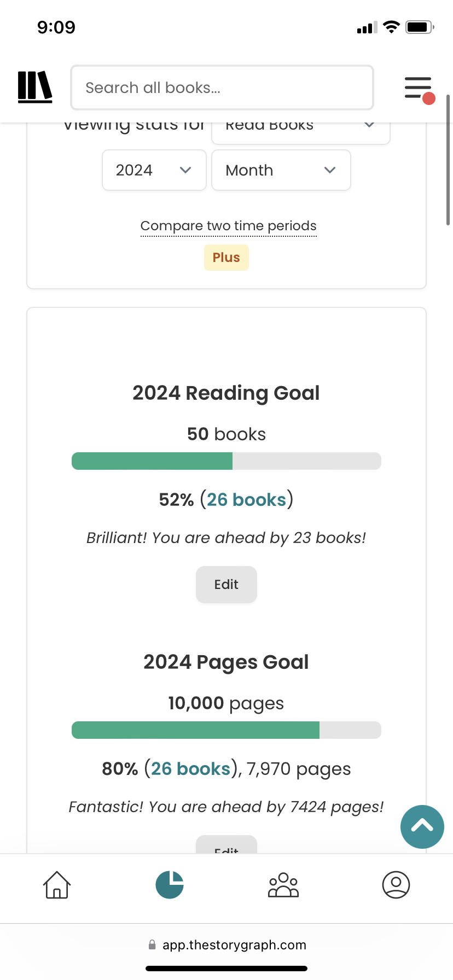The height and width of the screenshot is (980, 453).
Task: Open the StoryGraph books logo
Action: 35,87
